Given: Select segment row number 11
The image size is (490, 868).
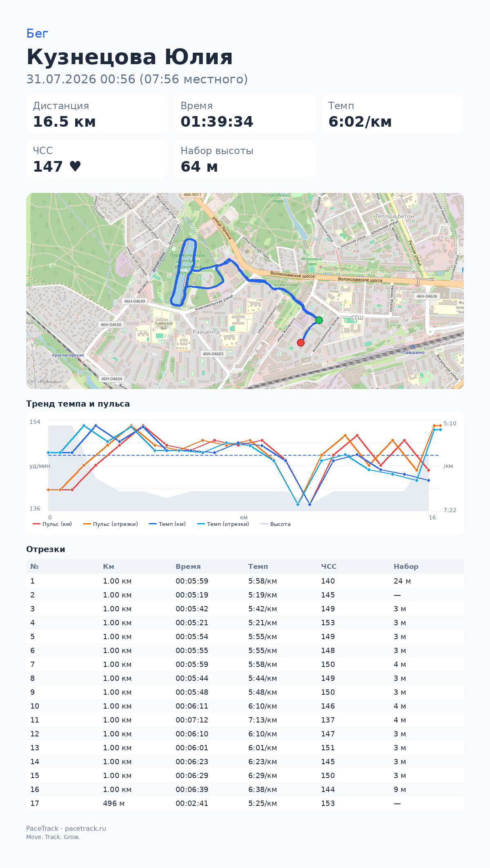Looking at the screenshot, I should click(245, 720).
